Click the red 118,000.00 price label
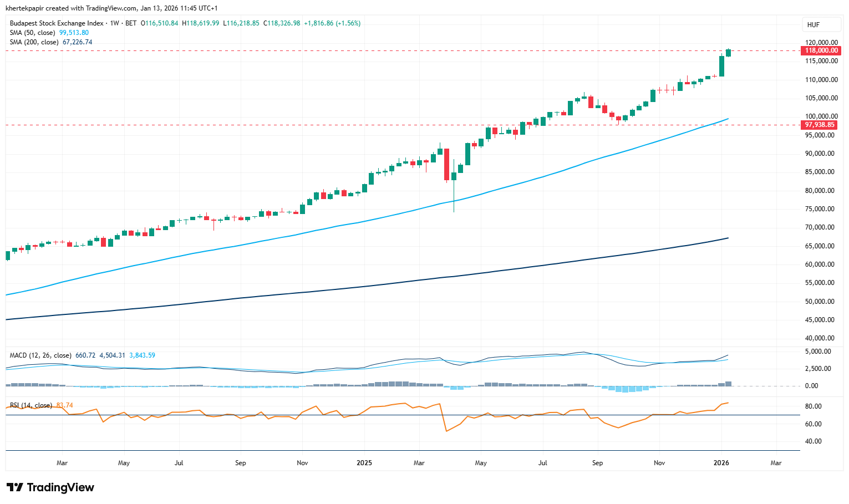This screenshot has height=504, width=849. pos(821,50)
